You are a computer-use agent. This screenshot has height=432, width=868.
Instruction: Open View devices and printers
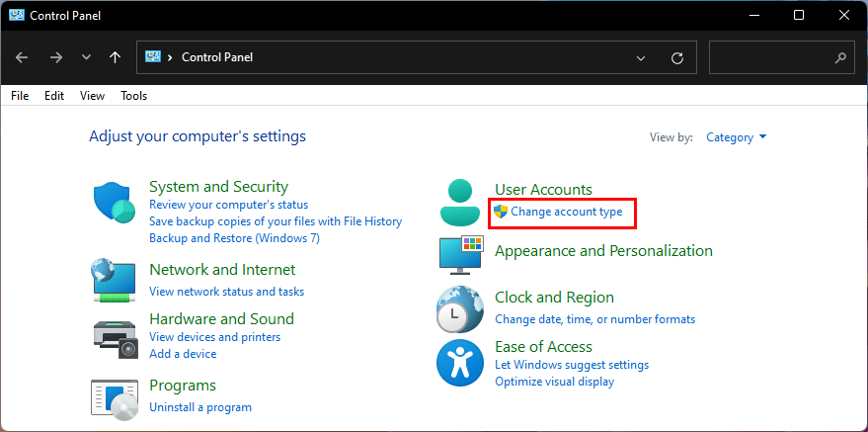coord(215,337)
